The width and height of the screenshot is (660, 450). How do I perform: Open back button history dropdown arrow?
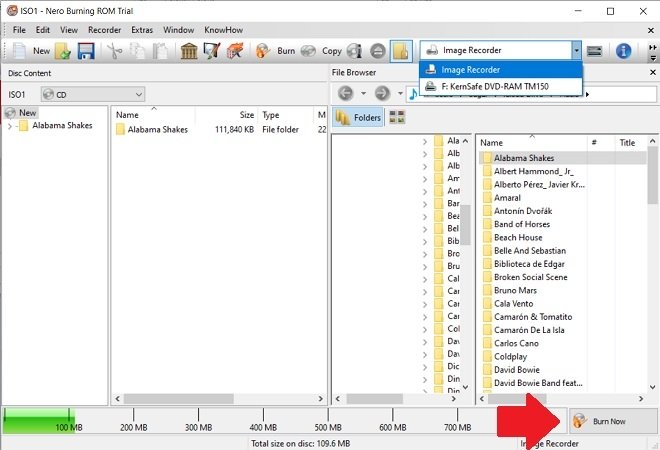click(363, 93)
